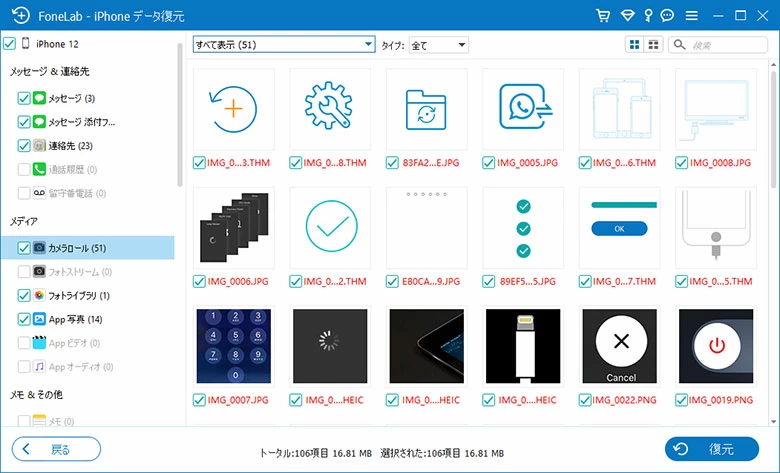The height and width of the screenshot is (473, 780).
Task: Uncheck IMG_0005.JPG photo checkbox
Action: click(x=489, y=162)
